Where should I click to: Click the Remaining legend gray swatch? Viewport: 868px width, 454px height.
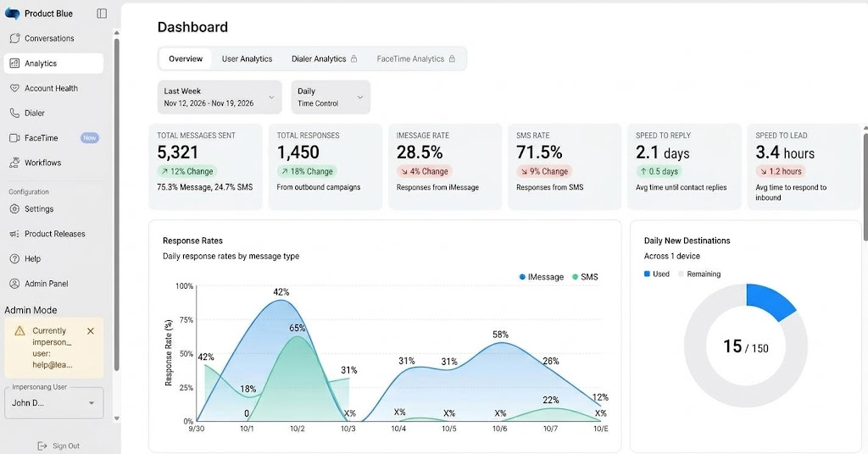click(x=682, y=274)
